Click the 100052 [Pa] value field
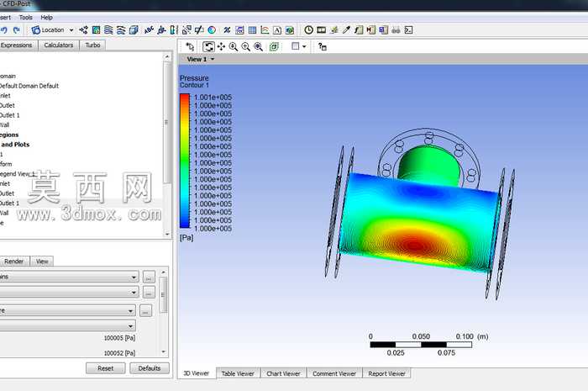 click(119, 352)
